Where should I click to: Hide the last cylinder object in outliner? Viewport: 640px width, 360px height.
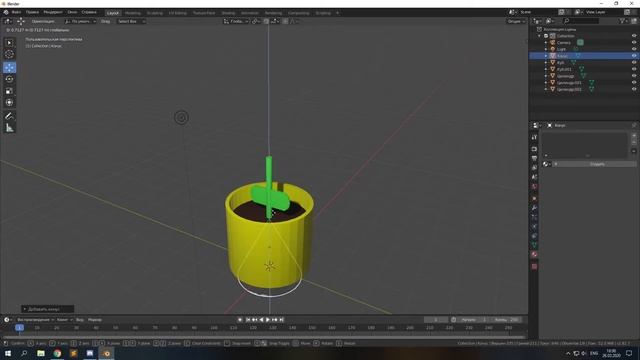[634, 89]
